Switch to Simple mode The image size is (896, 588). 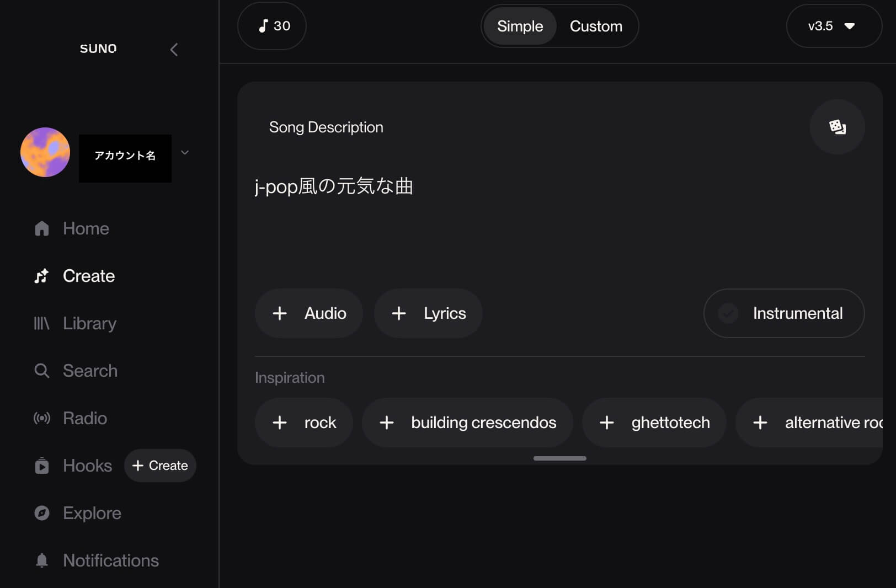point(520,26)
